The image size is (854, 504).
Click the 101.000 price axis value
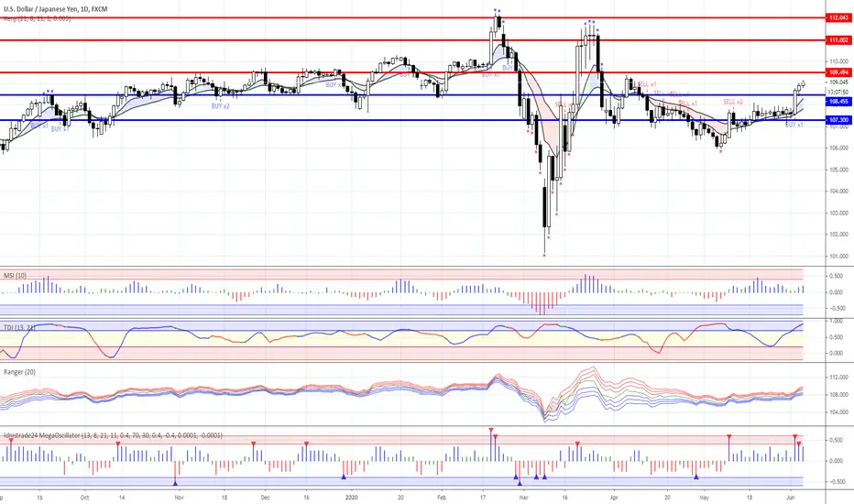[839, 256]
